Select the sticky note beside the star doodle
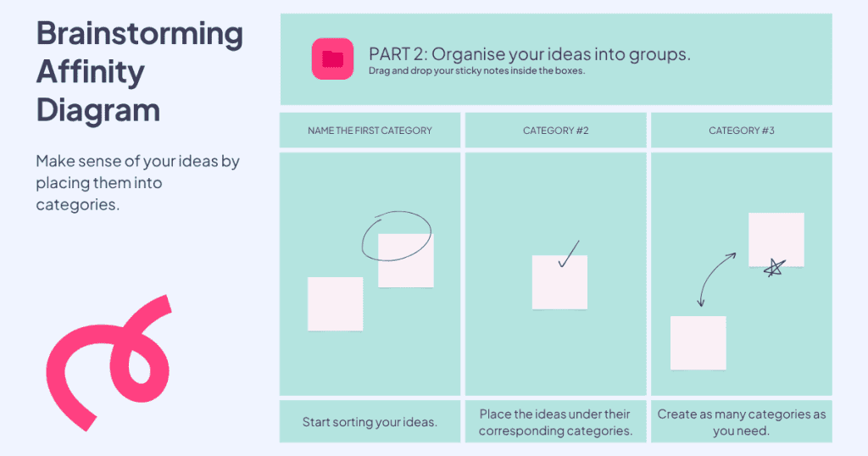This screenshot has height=456, width=868. point(776,237)
